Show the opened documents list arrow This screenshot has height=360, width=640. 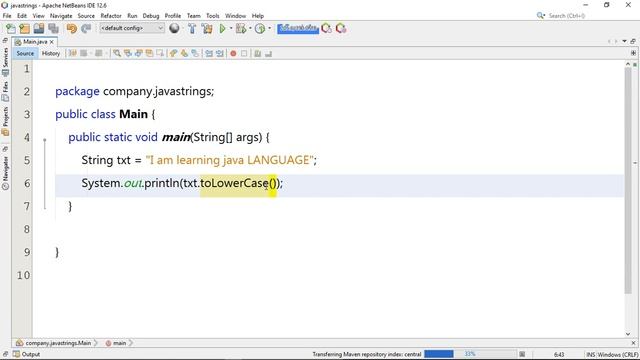click(624, 41)
